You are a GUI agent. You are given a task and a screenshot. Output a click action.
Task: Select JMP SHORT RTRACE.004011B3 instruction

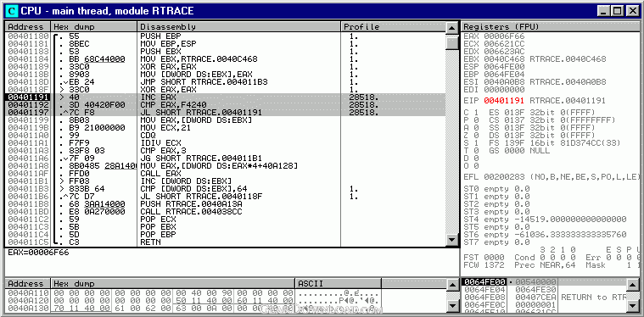204,82
